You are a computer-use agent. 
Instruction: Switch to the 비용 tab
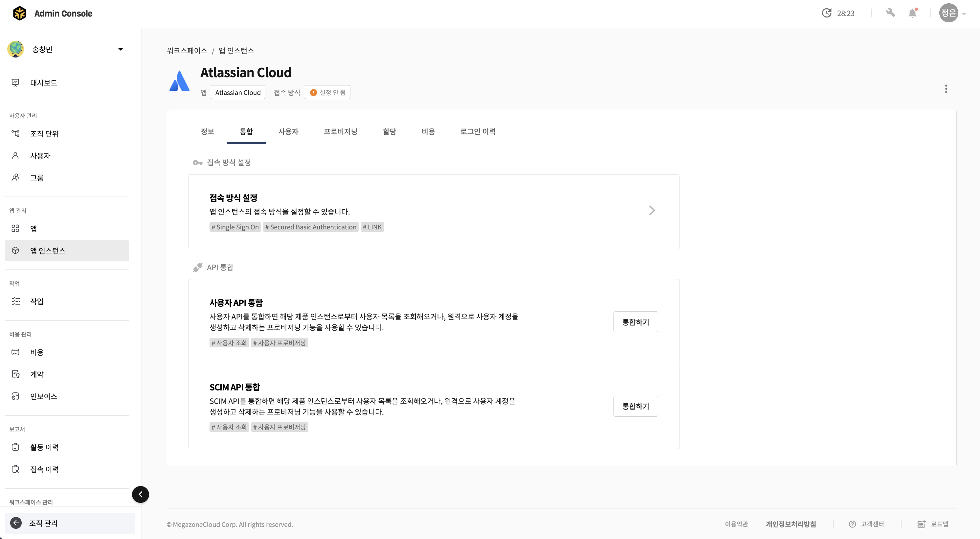tap(428, 131)
